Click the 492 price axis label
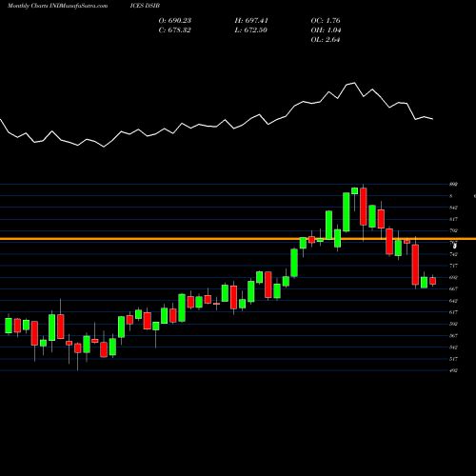 coord(453,370)
